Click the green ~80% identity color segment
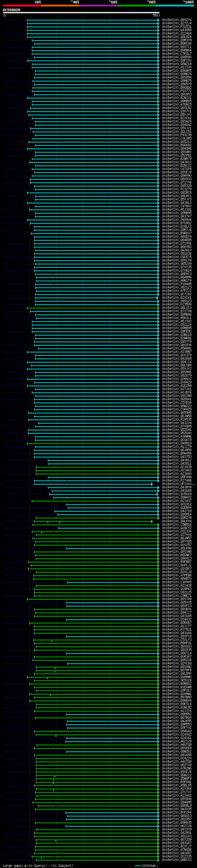Viewport: 197px width, 868px height. click(136, 6)
